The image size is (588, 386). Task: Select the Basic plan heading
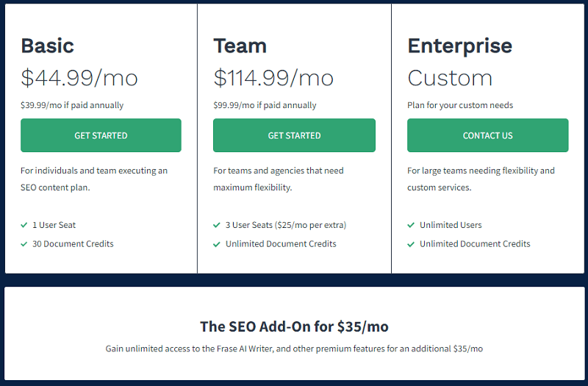(48, 46)
